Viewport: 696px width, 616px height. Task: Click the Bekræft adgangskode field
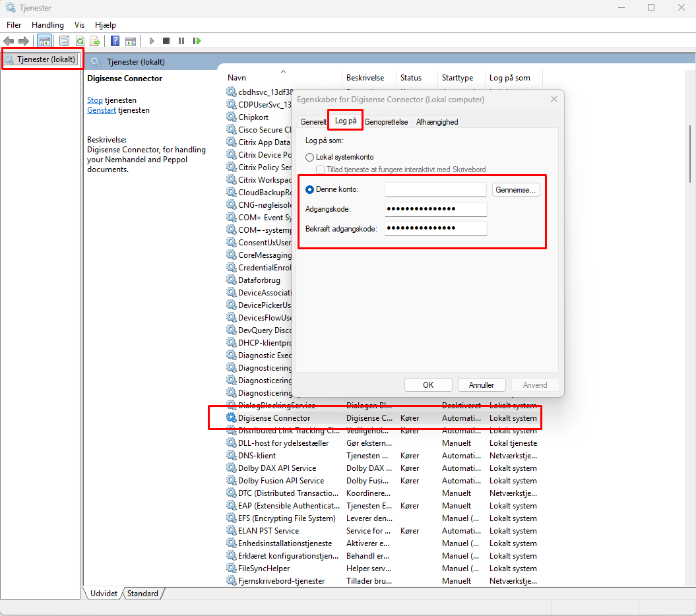435,228
